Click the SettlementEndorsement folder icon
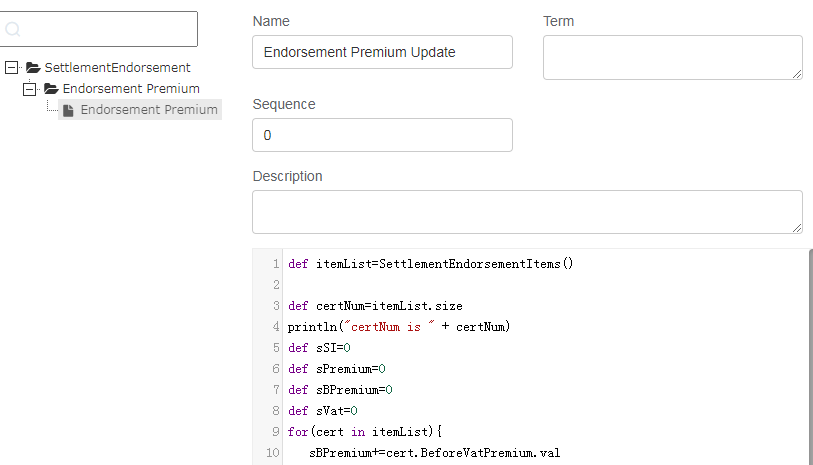The image size is (813, 465). (33, 67)
